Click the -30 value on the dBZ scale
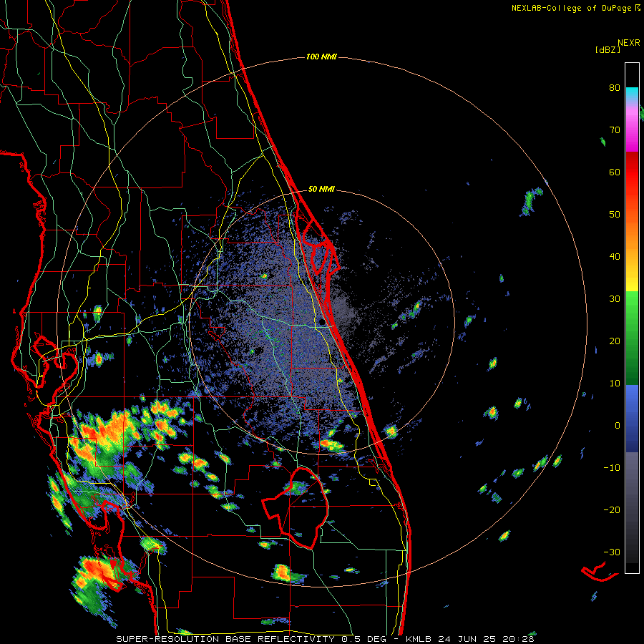The width and height of the screenshot is (644, 644). coord(612,552)
